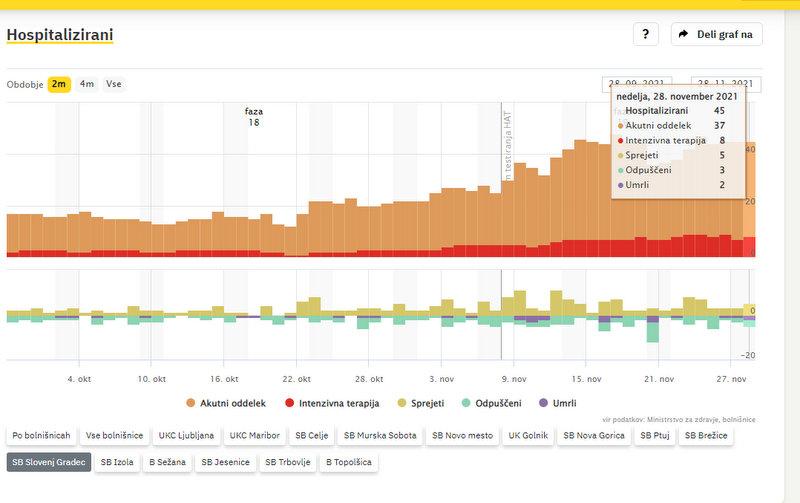The height and width of the screenshot is (503, 800).
Task: Show the full Vse period
Action: (x=114, y=84)
